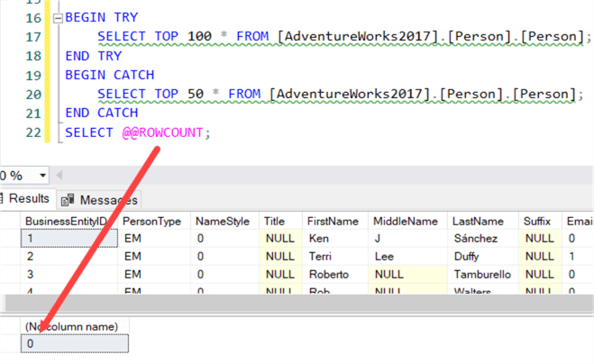
Task: Collapse the BEGIN TRY code block
Action: (x=58, y=18)
